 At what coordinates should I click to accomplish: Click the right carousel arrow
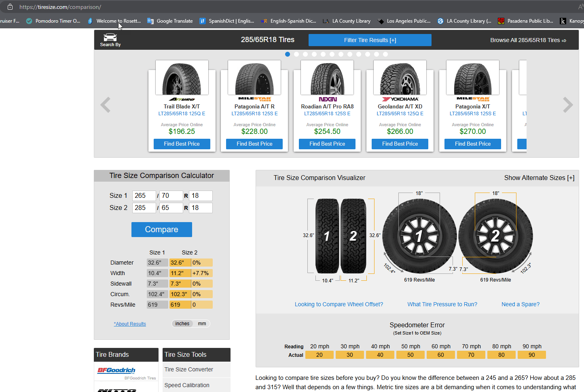(x=568, y=104)
